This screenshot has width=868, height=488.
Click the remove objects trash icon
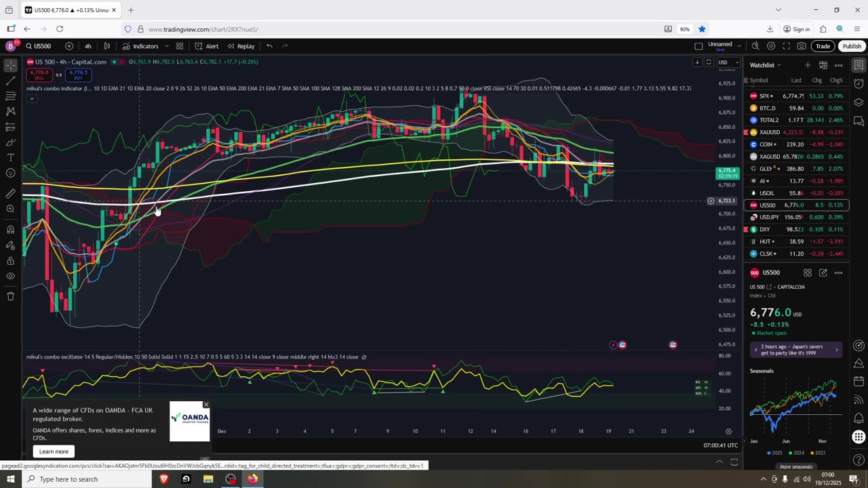[10, 296]
